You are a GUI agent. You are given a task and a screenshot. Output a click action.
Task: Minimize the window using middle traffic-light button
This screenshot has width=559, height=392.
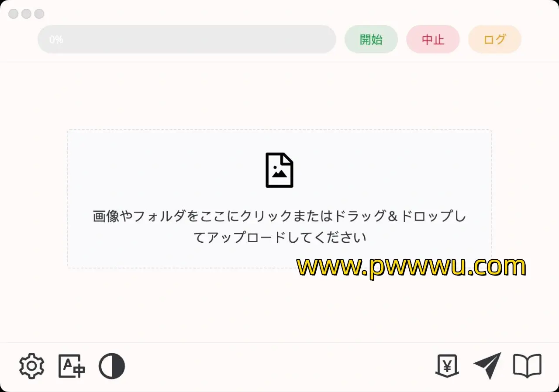(x=26, y=14)
